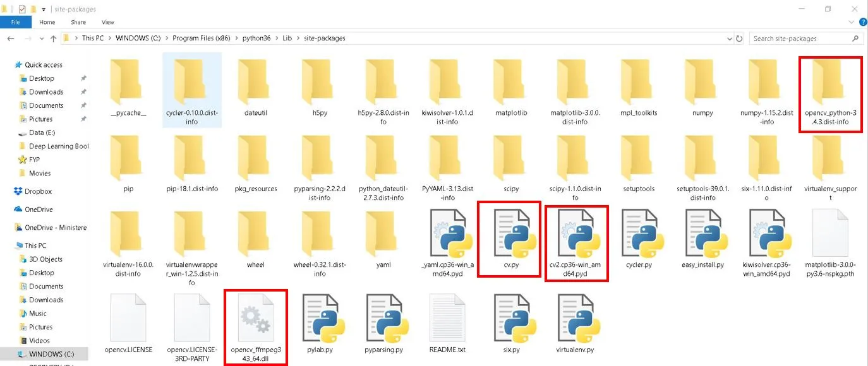This screenshot has height=366, width=868.
Task: Expand the ribbon with the chevron
Action: pos(850,22)
